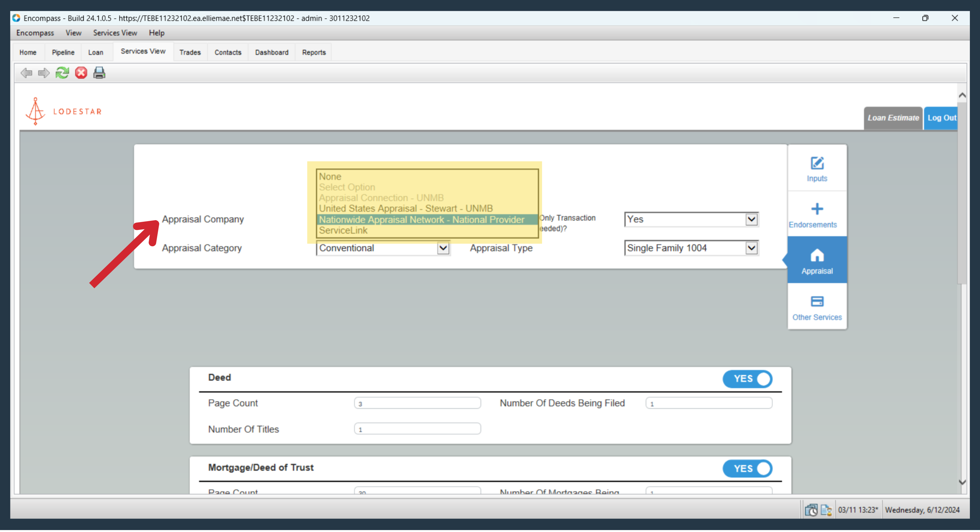Image resolution: width=980 pixels, height=532 pixels.
Task: Refresh the page with the green arrows icon
Action: 62,73
